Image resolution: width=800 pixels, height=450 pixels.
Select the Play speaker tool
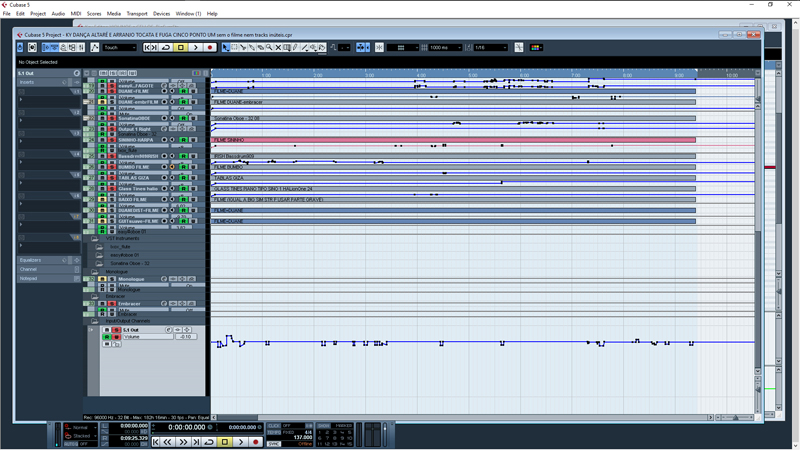pyautogui.click(x=313, y=47)
